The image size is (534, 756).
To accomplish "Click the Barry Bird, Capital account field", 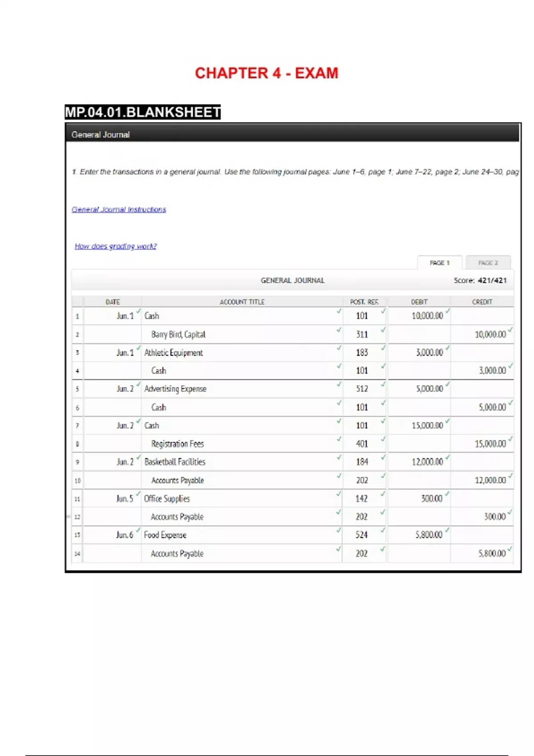I will tap(178, 334).
